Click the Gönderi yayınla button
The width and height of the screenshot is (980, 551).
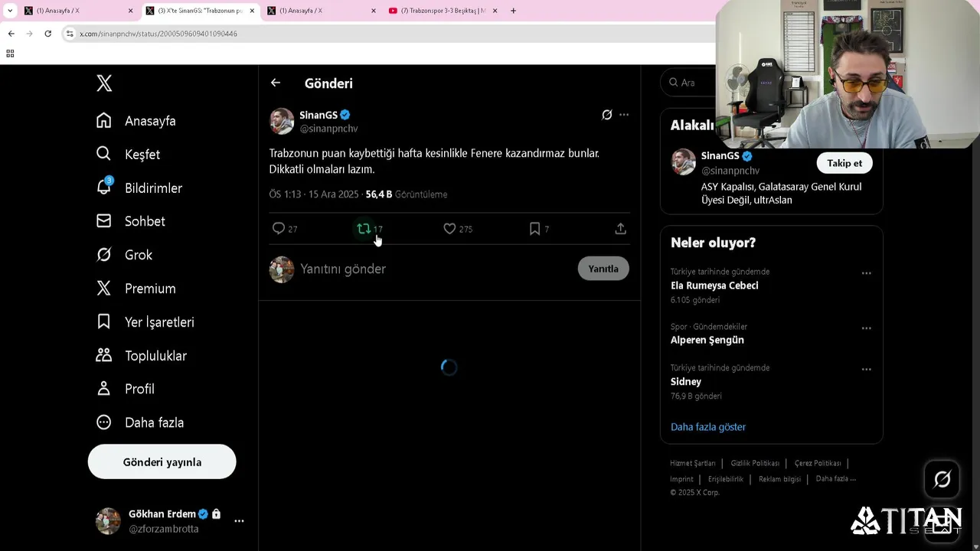coord(162,462)
